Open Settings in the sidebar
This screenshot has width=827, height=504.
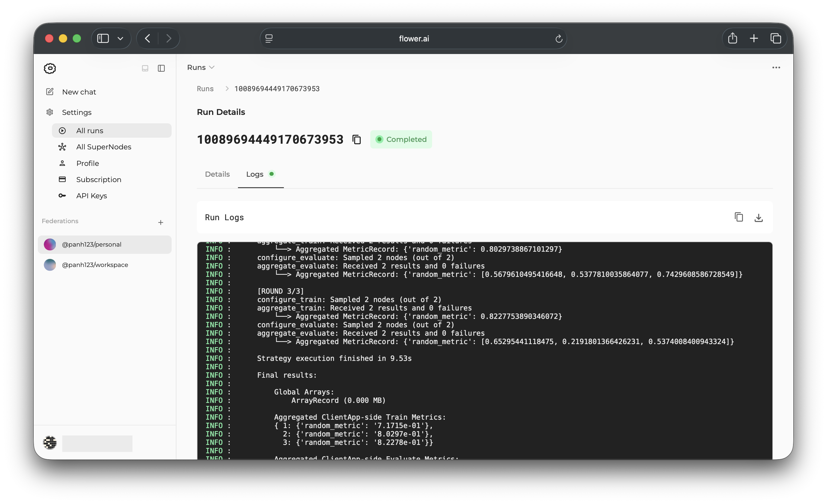point(105,112)
